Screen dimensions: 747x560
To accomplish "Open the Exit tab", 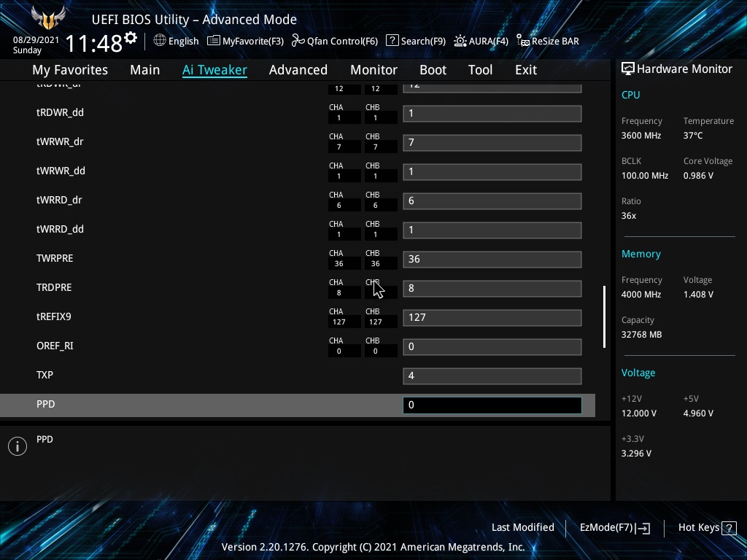I will (x=526, y=70).
